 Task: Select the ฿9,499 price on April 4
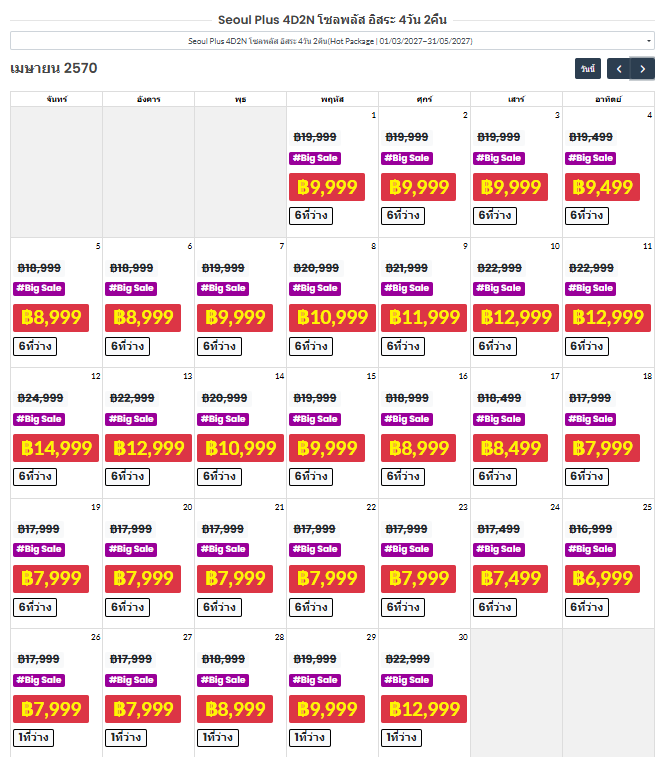click(602, 187)
